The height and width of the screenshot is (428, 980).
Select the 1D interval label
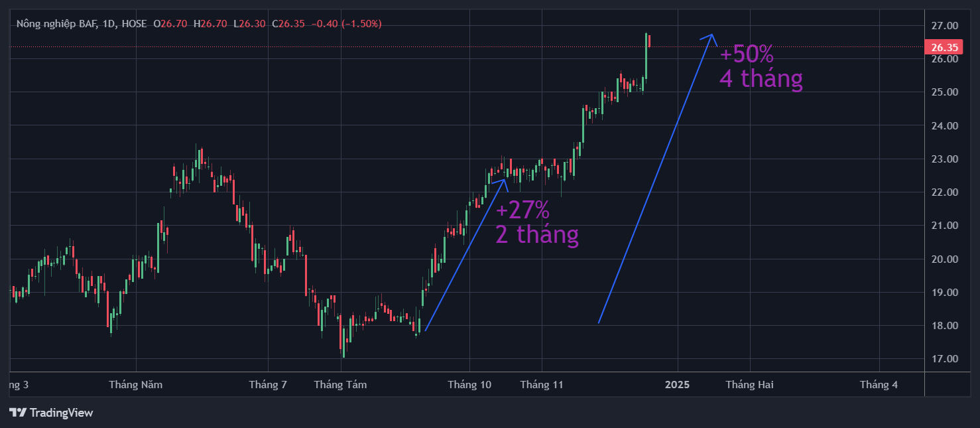(x=110, y=24)
